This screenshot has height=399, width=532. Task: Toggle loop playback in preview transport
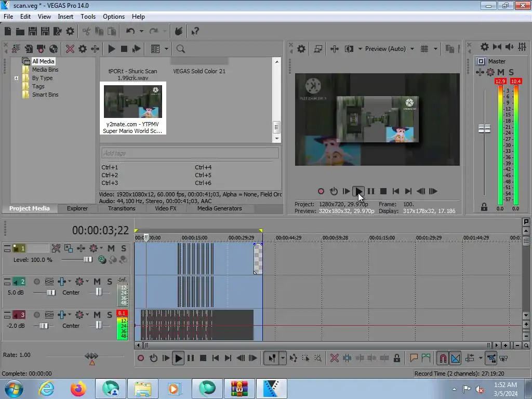(x=334, y=191)
